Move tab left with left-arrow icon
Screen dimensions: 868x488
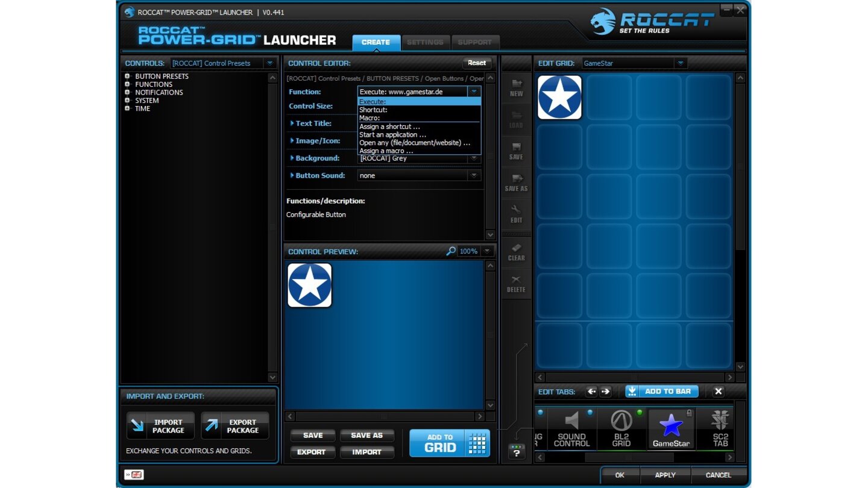pyautogui.click(x=591, y=392)
